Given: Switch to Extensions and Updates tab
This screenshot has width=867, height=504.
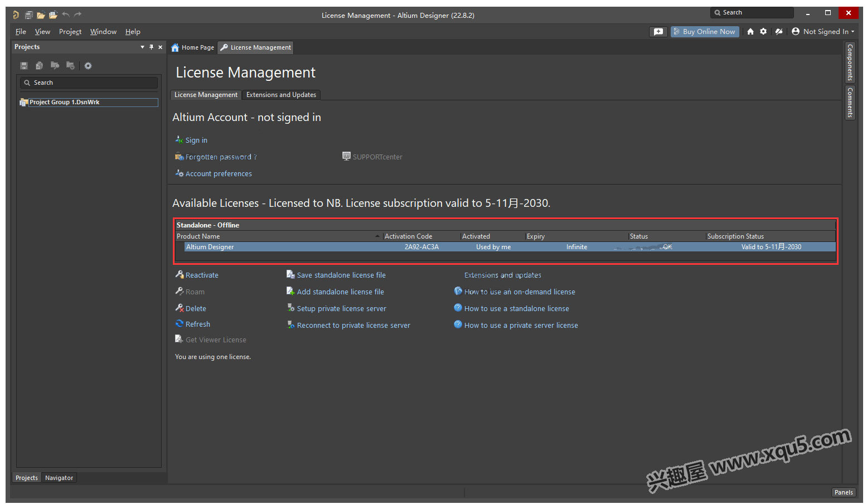Looking at the screenshot, I should [x=281, y=95].
